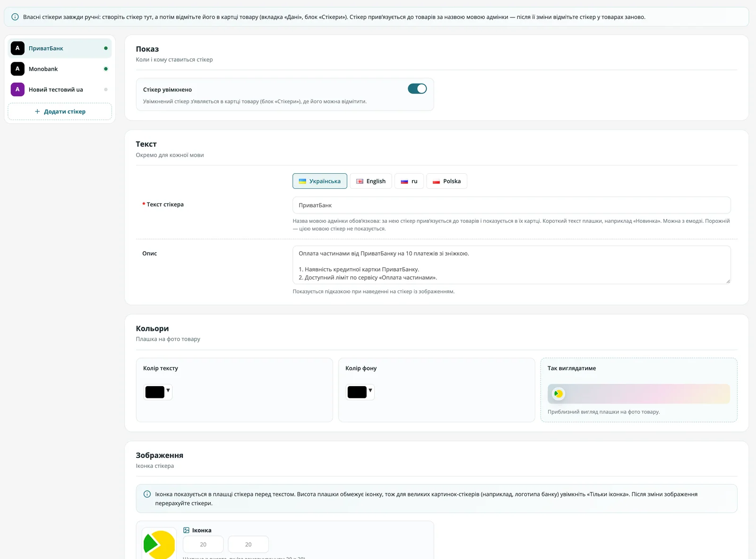Click the info icon in the top banner

tap(15, 17)
